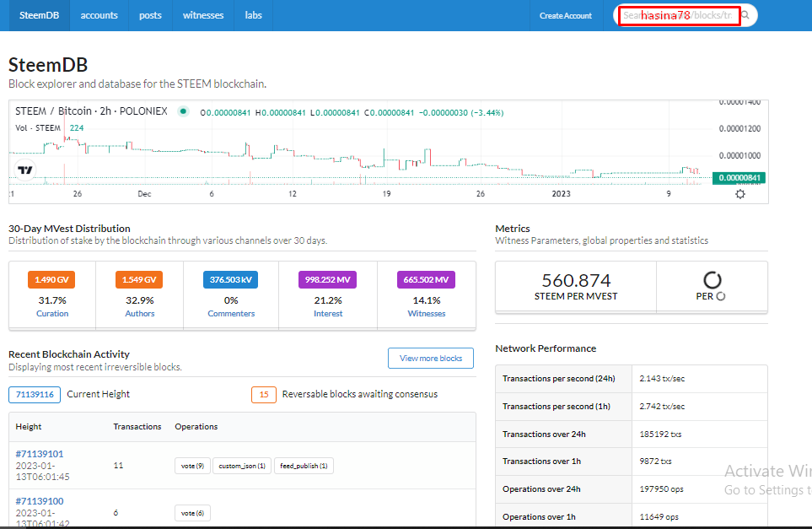Click the 1.490 GV orange badge
812x529 pixels.
[51, 280]
